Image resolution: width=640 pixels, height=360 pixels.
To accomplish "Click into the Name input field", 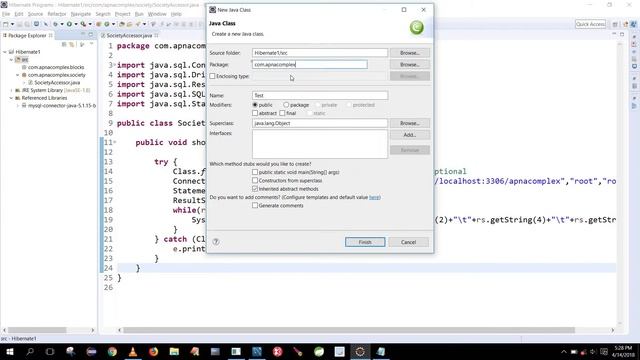I will coord(320,95).
